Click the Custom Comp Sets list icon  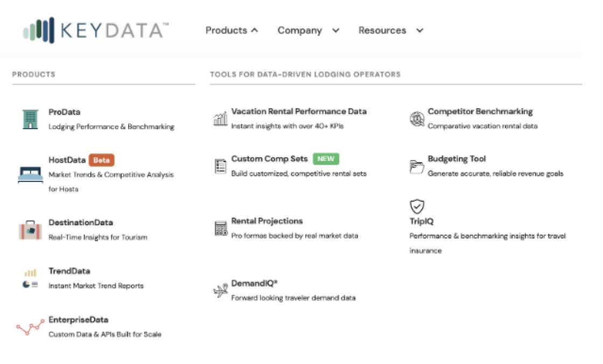tap(221, 166)
